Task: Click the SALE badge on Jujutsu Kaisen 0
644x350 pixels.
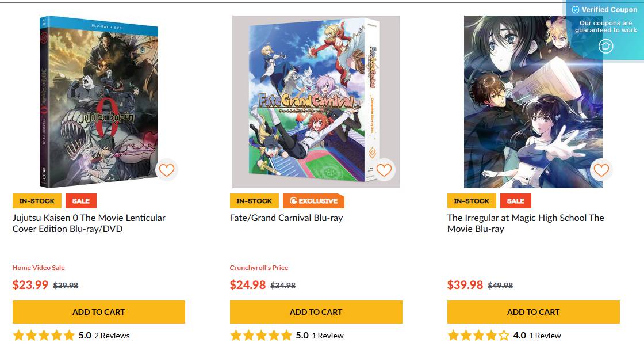Action: coord(80,201)
